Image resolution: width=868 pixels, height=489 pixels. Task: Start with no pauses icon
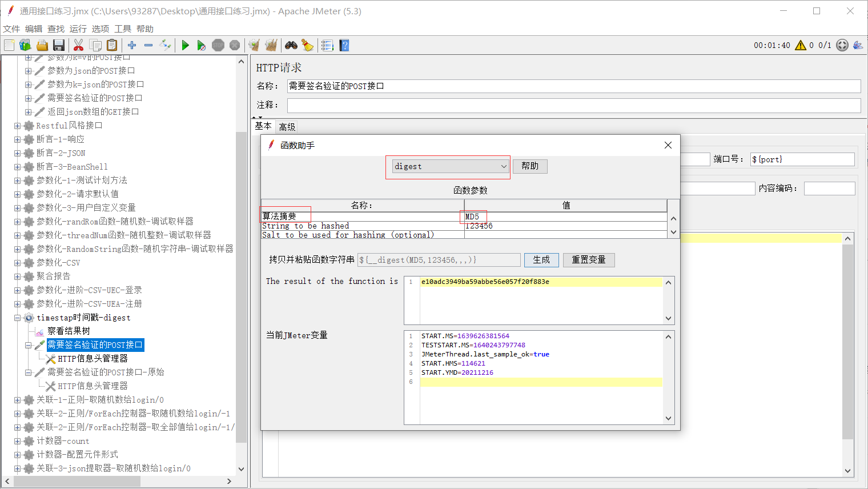[202, 45]
